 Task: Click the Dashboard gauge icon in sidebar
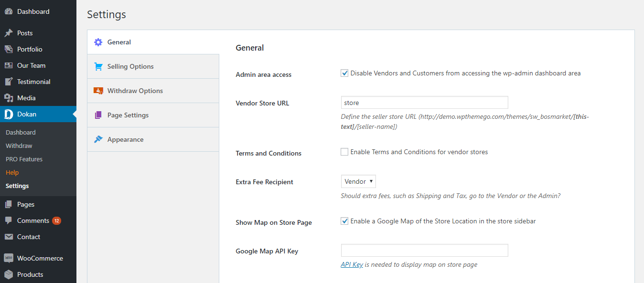click(x=9, y=11)
